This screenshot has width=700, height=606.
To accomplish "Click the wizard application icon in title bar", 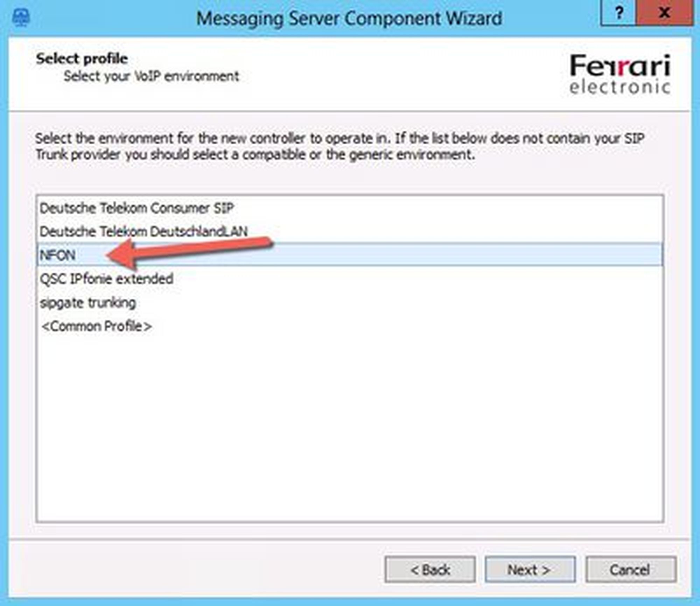I will pos(21,18).
